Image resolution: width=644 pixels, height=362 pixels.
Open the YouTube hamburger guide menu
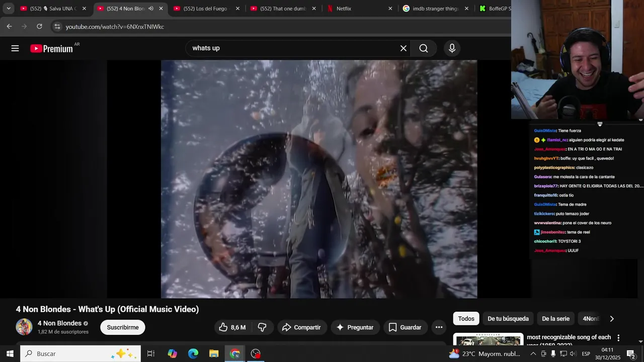[x=15, y=48]
